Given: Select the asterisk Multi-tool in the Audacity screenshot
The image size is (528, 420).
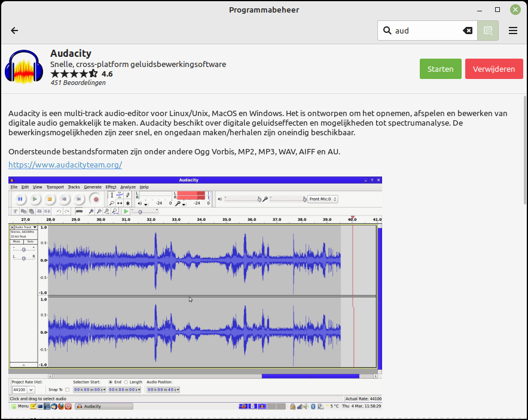Looking at the screenshot, I should point(127,203).
